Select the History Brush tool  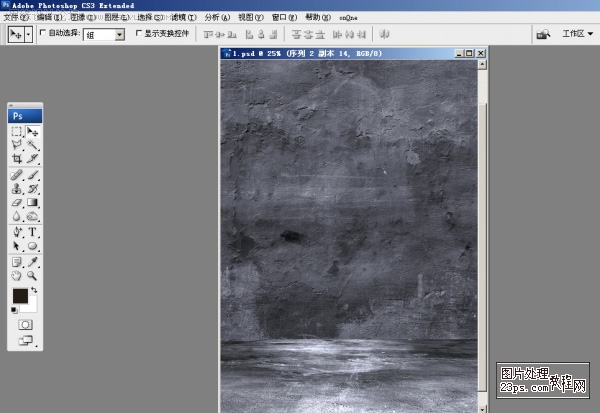tap(33, 189)
